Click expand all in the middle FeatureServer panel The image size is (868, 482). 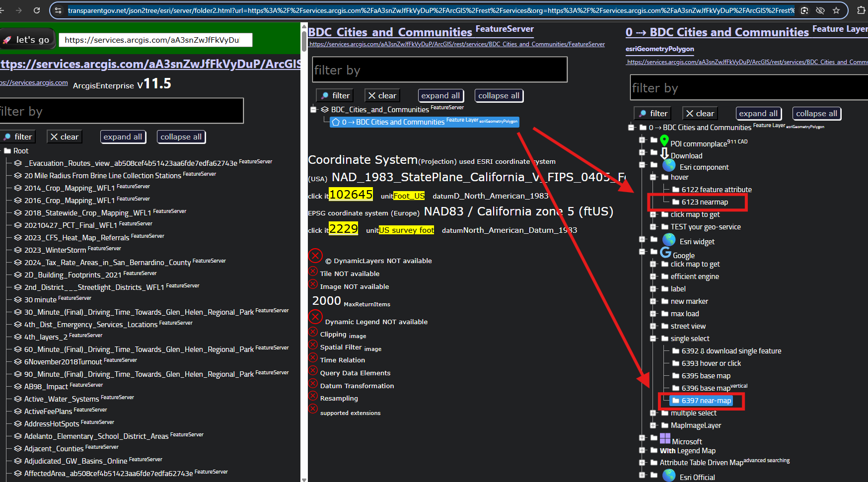tap(440, 95)
